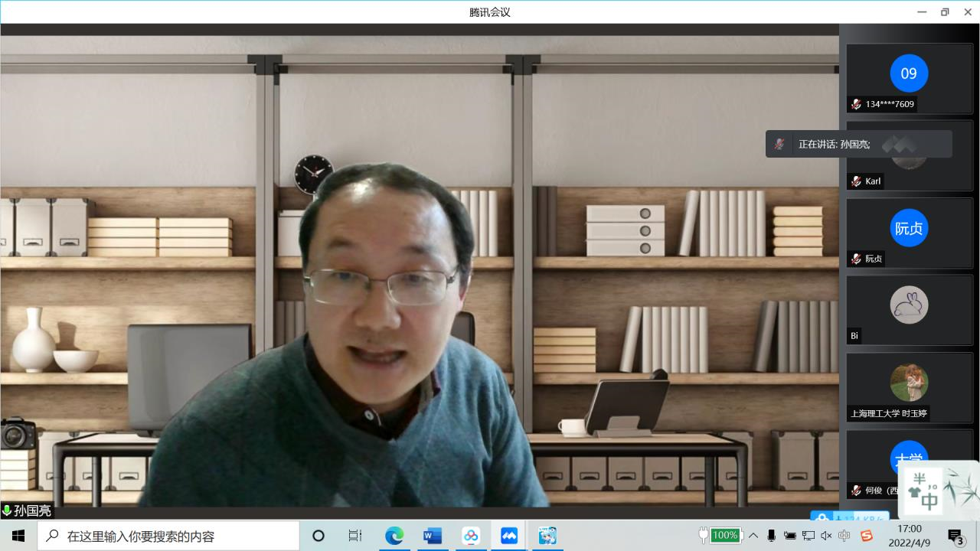
Task: Click the green mic icon next to 孙国亮
Action: pos(7,510)
